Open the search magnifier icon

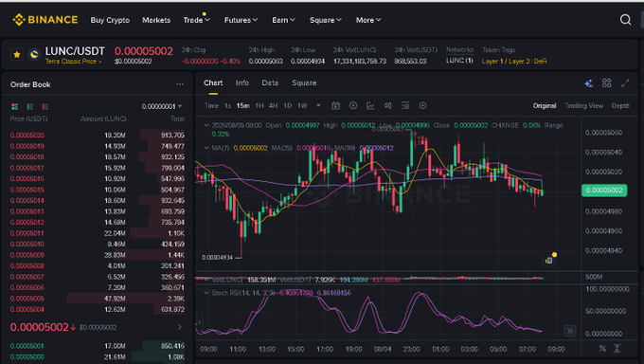point(625,20)
